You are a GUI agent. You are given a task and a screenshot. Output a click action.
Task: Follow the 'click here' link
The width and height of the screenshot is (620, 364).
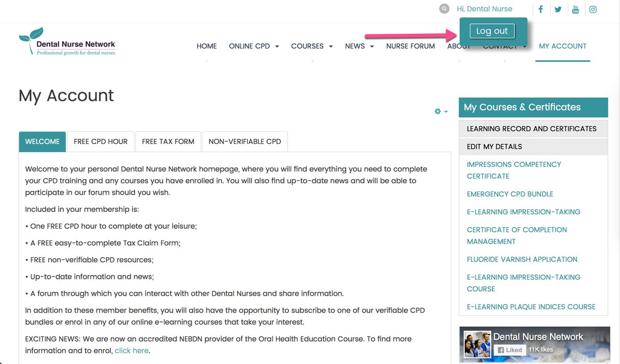coord(131,351)
